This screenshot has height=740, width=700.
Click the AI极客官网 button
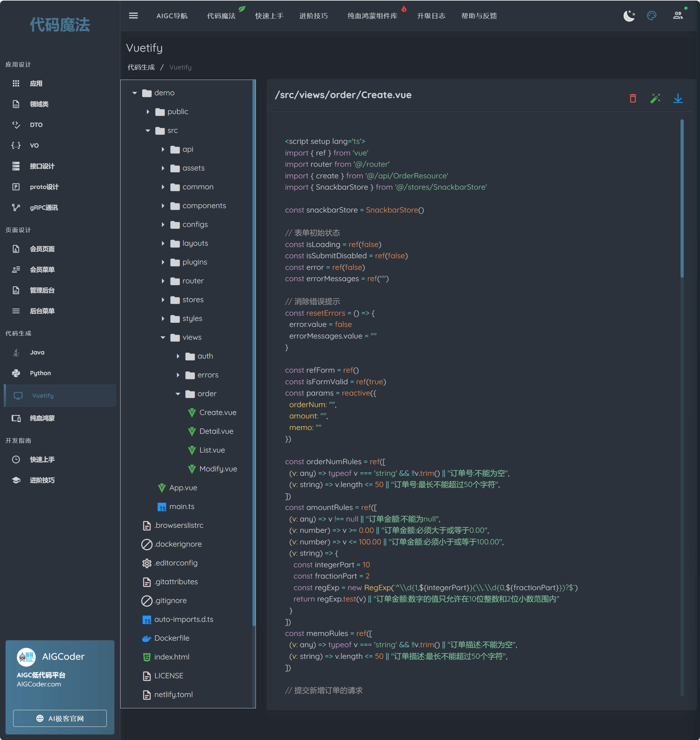coord(60,718)
